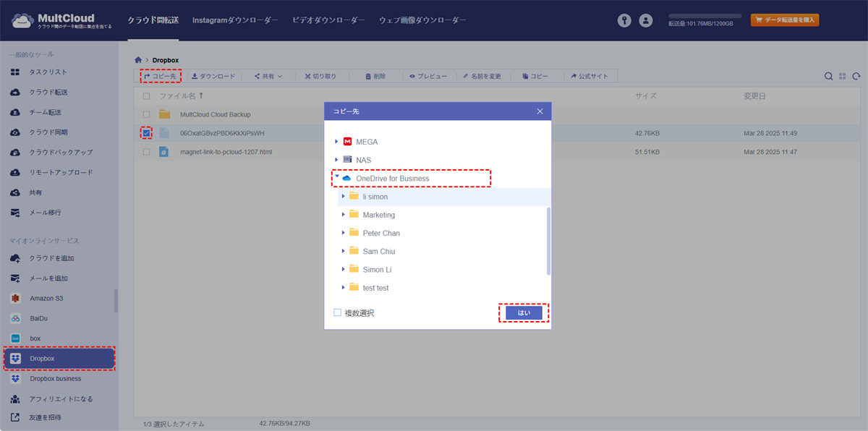
Task: Click Official Site (公式サイト) in the toolbar
Action: coord(590,76)
